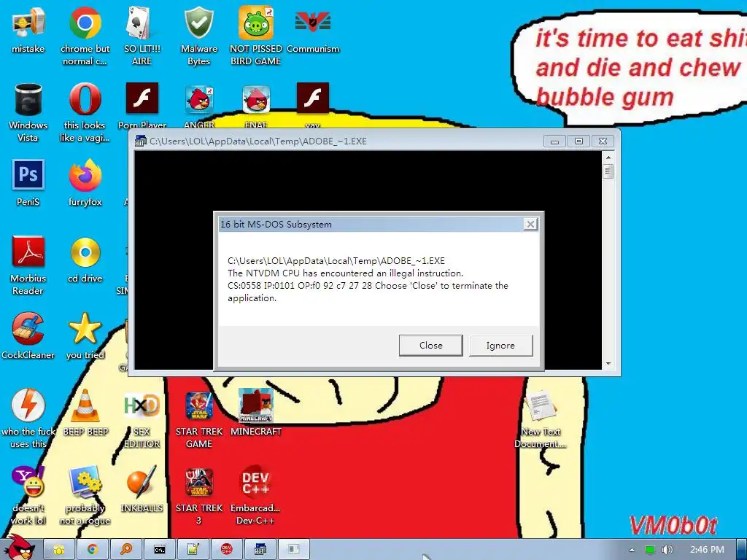Open the magnifier search taskbar icon
Image resolution: width=747 pixels, height=560 pixels.
(126, 550)
